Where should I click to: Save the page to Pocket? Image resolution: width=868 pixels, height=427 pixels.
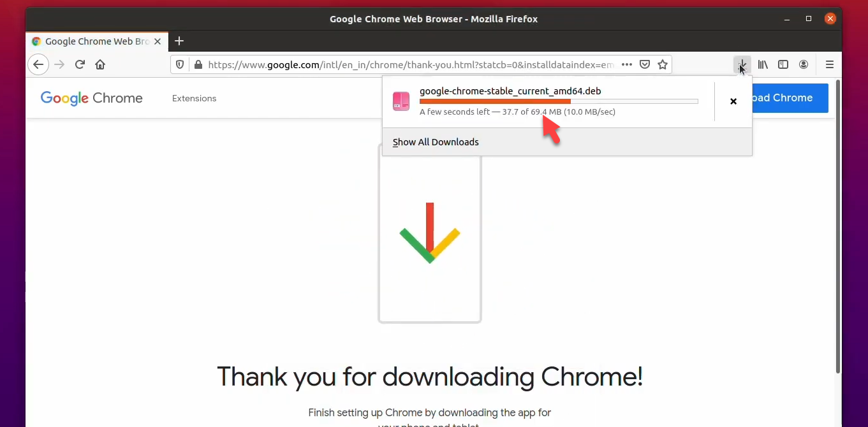tap(645, 64)
